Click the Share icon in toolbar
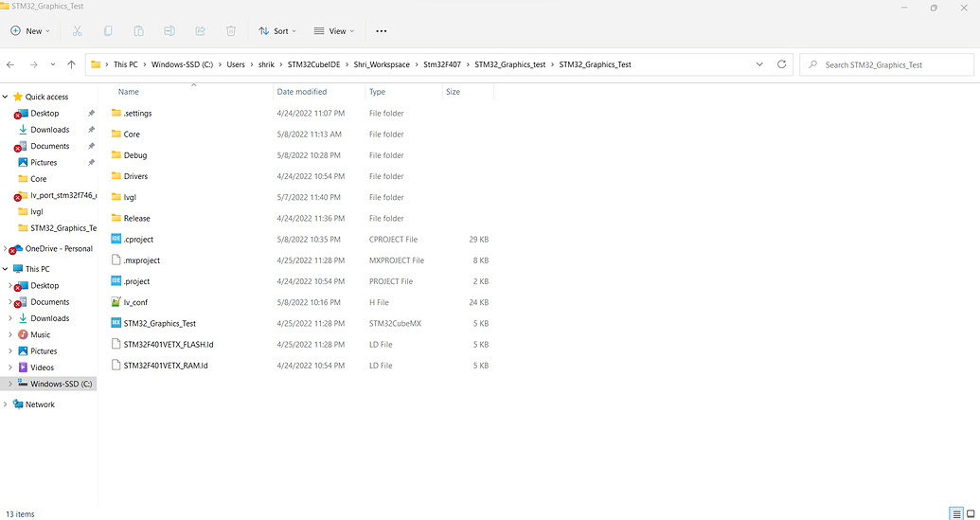This screenshot has width=980, height=520. (201, 31)
